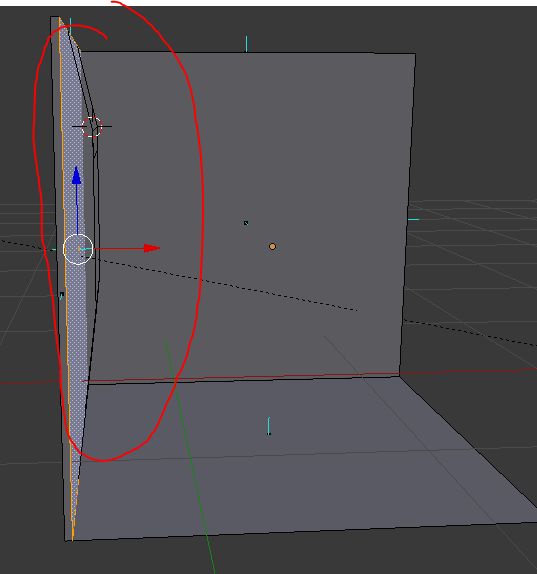The width and height of the screenshot is (537, 574).
Task: Click the white circle at manipulator center
Action: [78, 249]
